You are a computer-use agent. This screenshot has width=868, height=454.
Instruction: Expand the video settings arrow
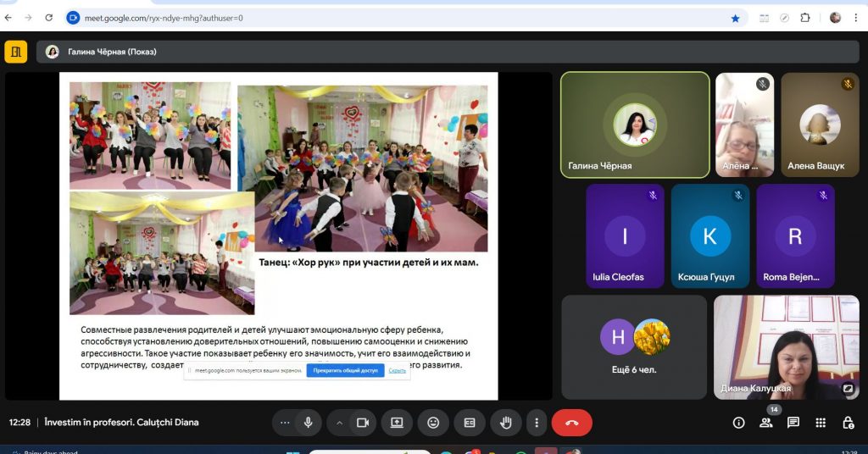tap(339, 423)
